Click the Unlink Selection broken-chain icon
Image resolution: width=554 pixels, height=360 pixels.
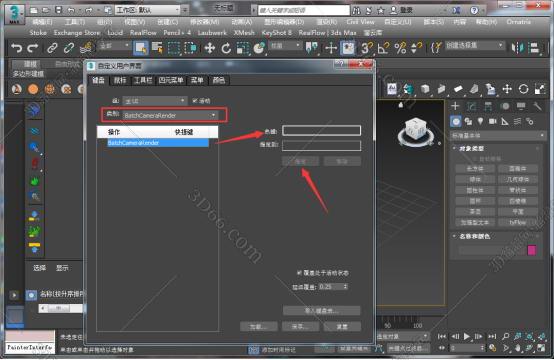point(69,48)
